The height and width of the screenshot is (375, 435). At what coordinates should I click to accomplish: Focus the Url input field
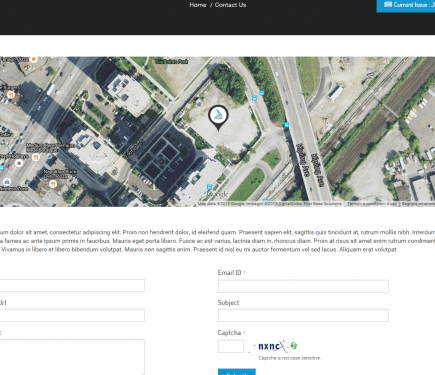[72, 315]
